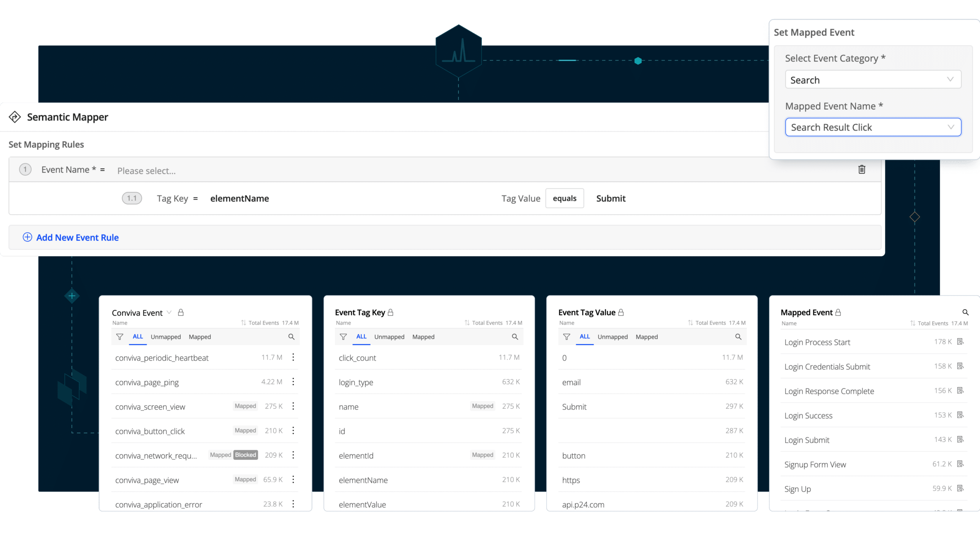The image size is (980, 546).
Task: Click the equals operator button
Action: 564,198
